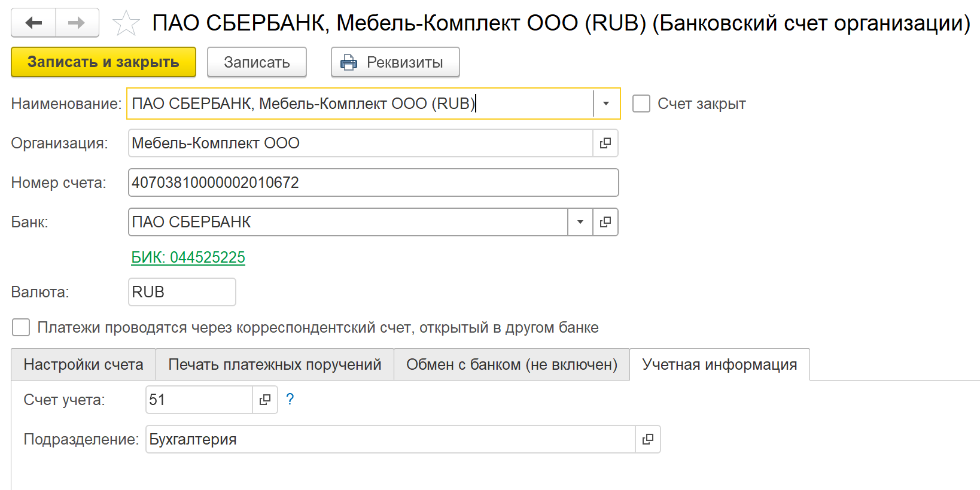This screenshot has height=490, width=980.
Task: Click the back navigation arrow
Action: click(x=34, y=23)
